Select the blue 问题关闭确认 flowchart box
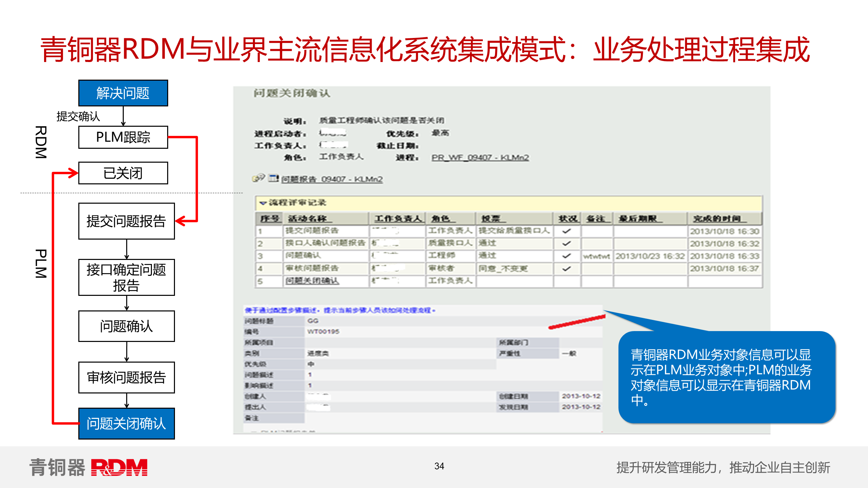 tap(126, 424)
